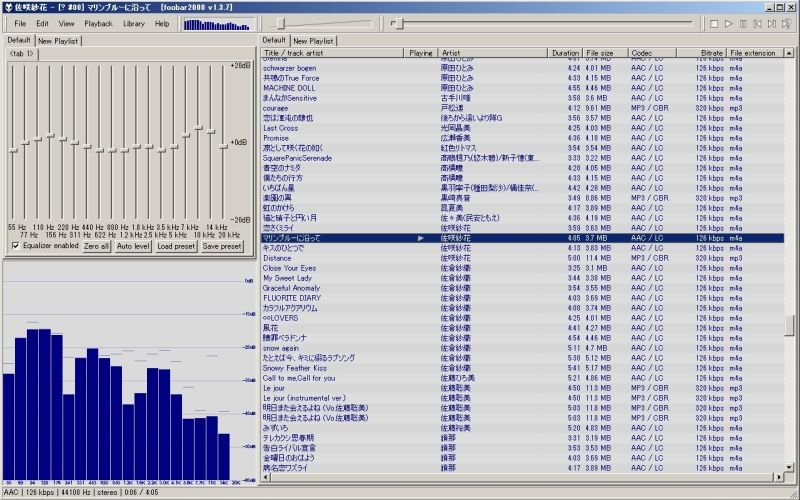The image size is (800, 500).
Task: Click the playlist vertical scrollbar thumb
Action: [789, 326]
